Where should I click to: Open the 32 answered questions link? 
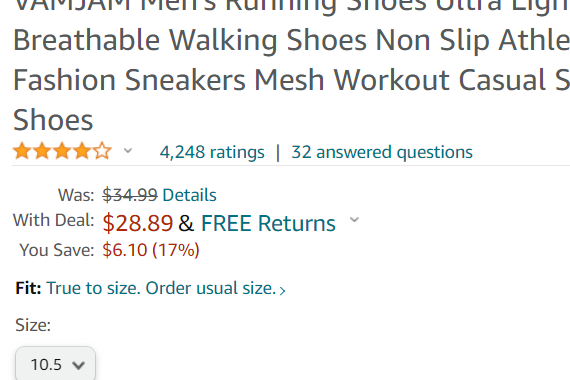[x=382, y=152]
